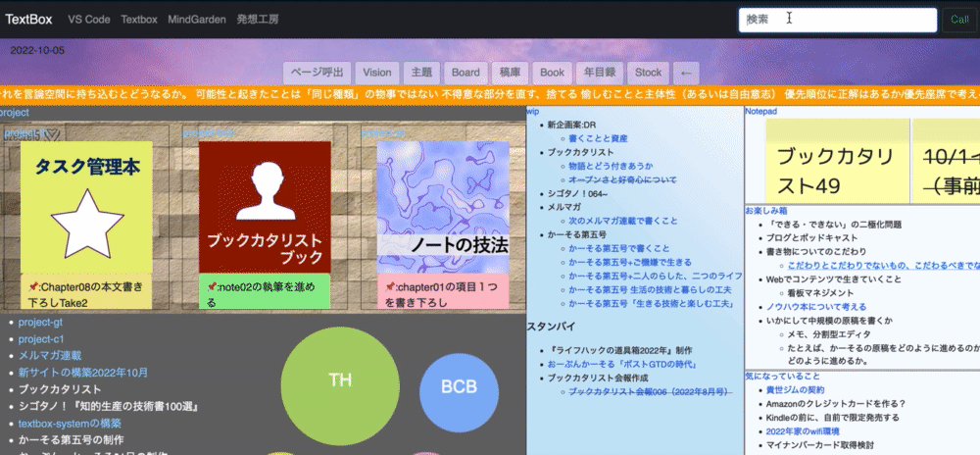
Task: Click ブックカタリスト in the project list
Action: [x=60, y=389]
